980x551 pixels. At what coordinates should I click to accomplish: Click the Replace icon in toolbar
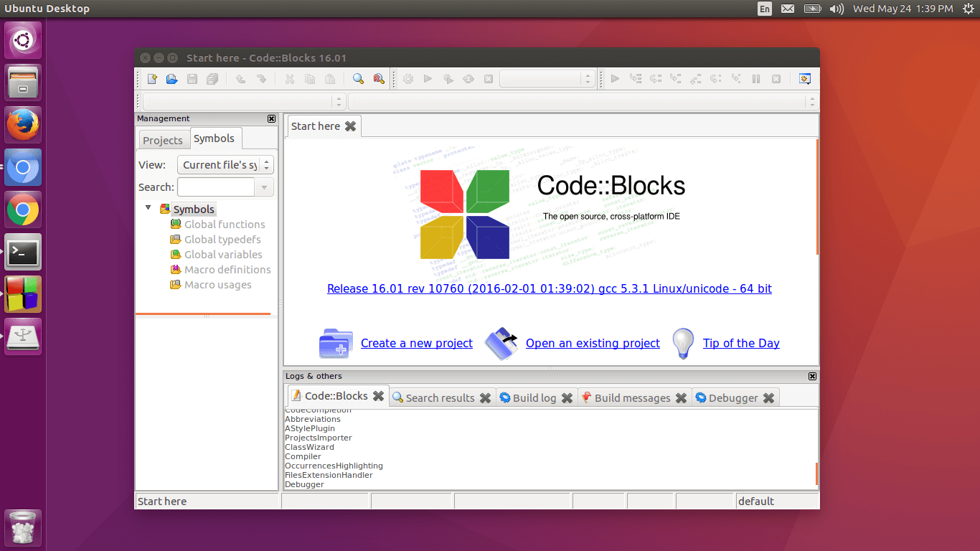[379, 79]
